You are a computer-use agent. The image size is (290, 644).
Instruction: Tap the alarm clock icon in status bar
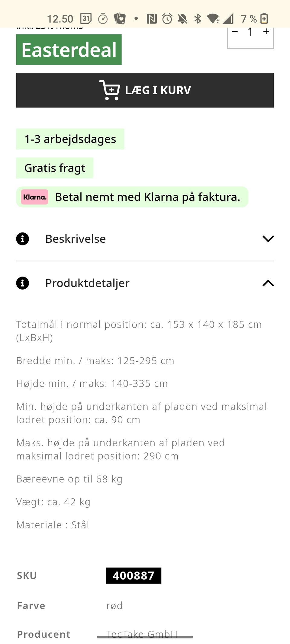pyautogui.click(x=167, y=19)
